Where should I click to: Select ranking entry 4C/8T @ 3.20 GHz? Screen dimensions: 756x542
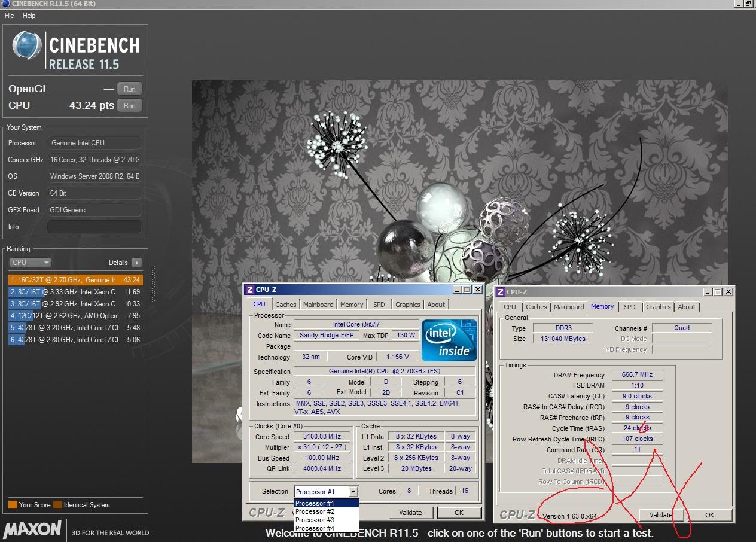coord(75,328)
